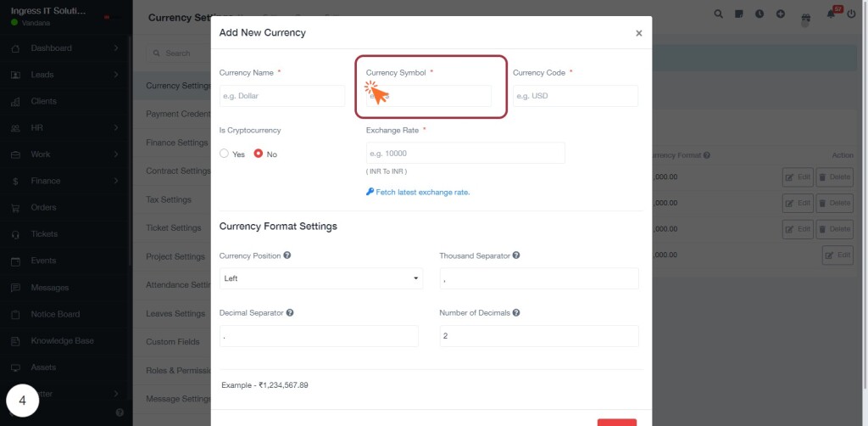The width and height of the screenshot is (868, 426).
Task: Click the timer clock icon in header
Action: click(x=759, y=14)
